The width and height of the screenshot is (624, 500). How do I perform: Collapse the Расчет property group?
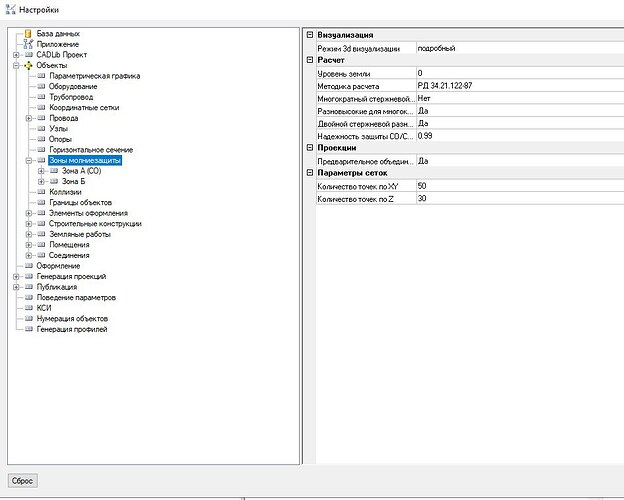coord(309,60)
